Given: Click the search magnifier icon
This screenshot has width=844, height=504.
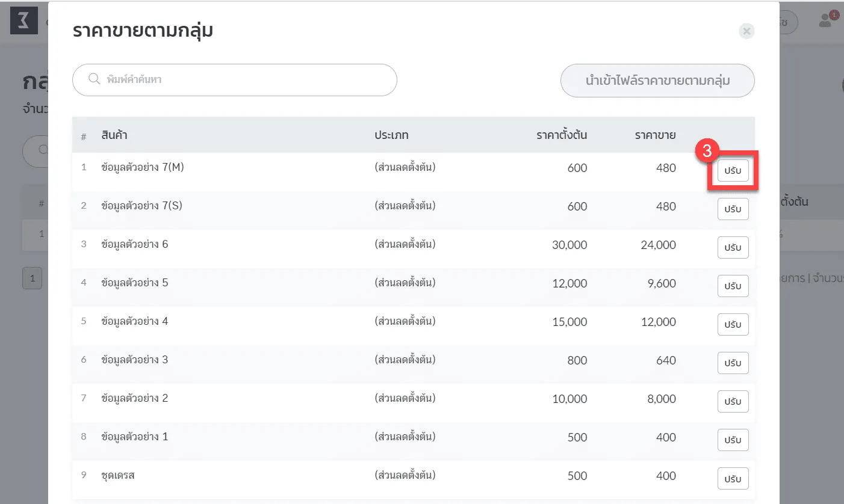Looking at the screenshot, I should click(94, 79).
